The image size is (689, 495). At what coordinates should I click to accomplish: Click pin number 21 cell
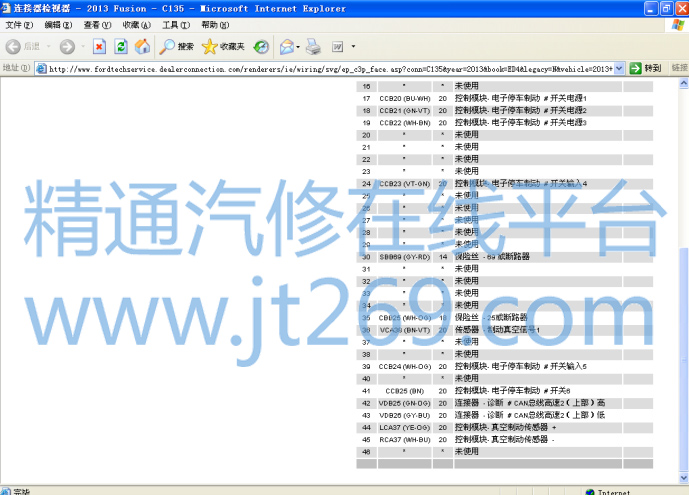tap(366, 147)
